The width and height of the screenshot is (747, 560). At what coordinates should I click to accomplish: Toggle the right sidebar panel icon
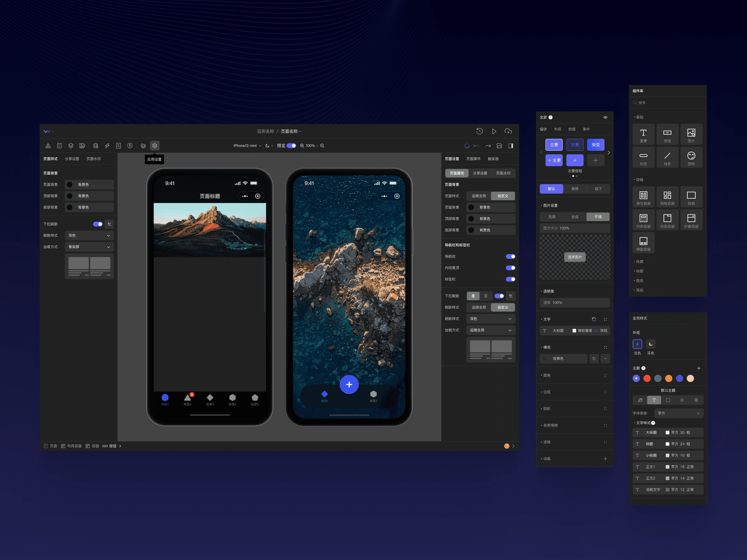point(511,146)
